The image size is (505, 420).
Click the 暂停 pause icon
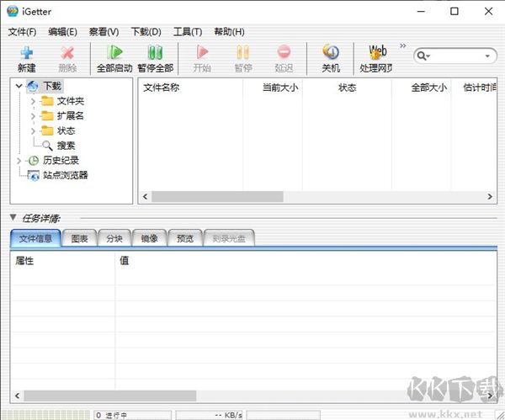243,52
